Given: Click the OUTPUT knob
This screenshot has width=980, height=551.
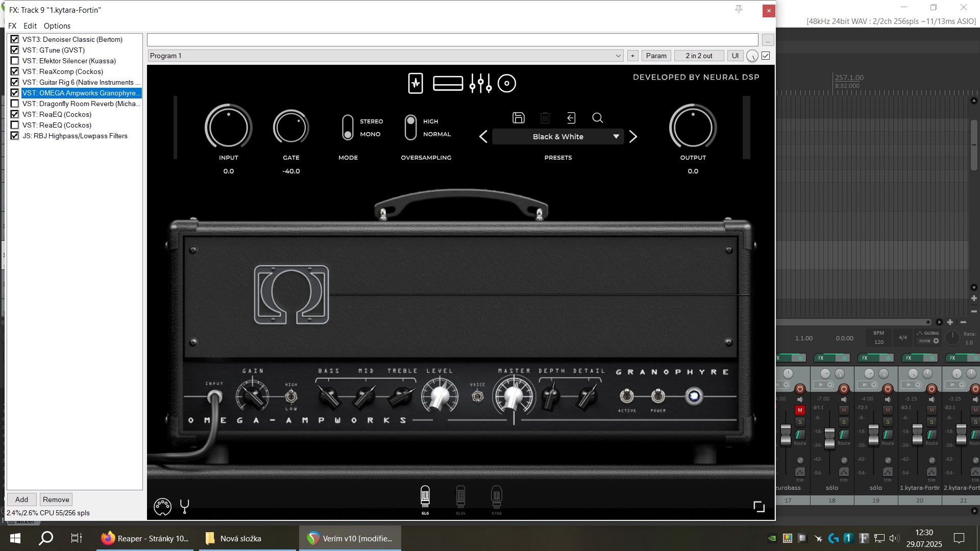Looking at the screenshot, I should click(x=693, y=128).
